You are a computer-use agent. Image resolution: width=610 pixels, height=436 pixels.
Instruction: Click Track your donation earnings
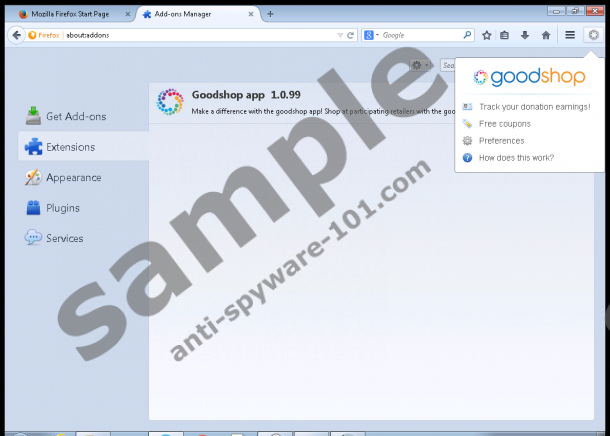534,106
